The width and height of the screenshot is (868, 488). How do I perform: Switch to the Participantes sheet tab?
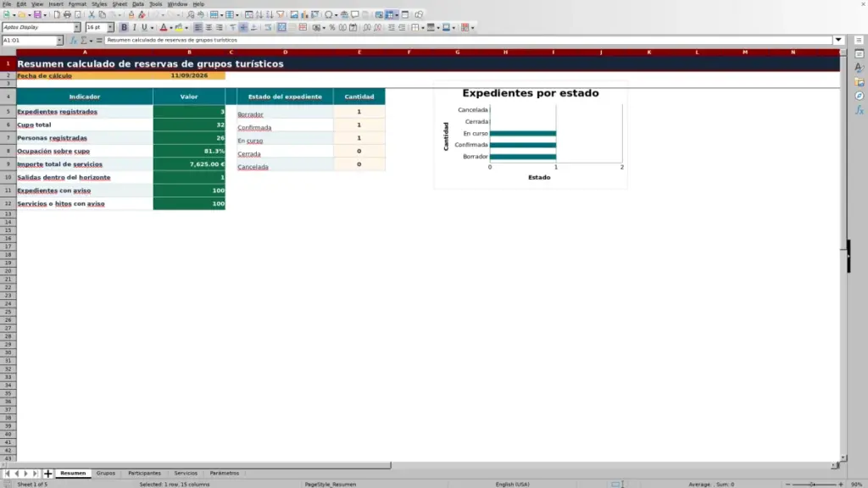tap(144, 473)
